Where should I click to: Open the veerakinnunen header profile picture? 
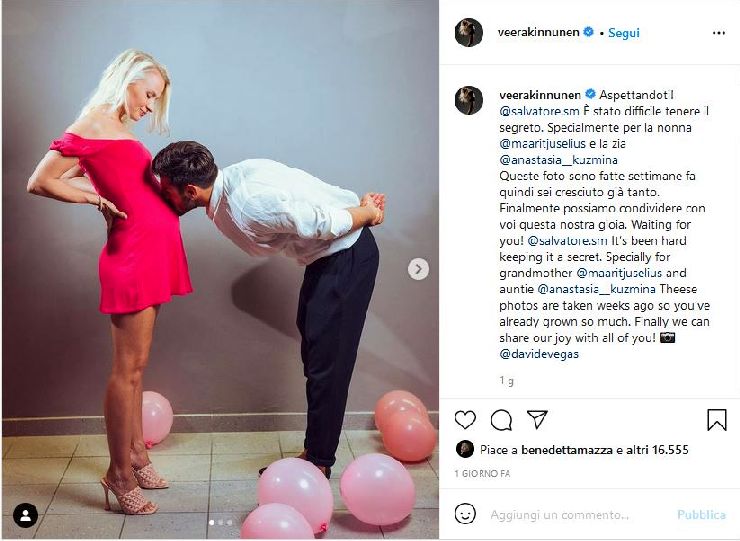(x=469, y=33)
